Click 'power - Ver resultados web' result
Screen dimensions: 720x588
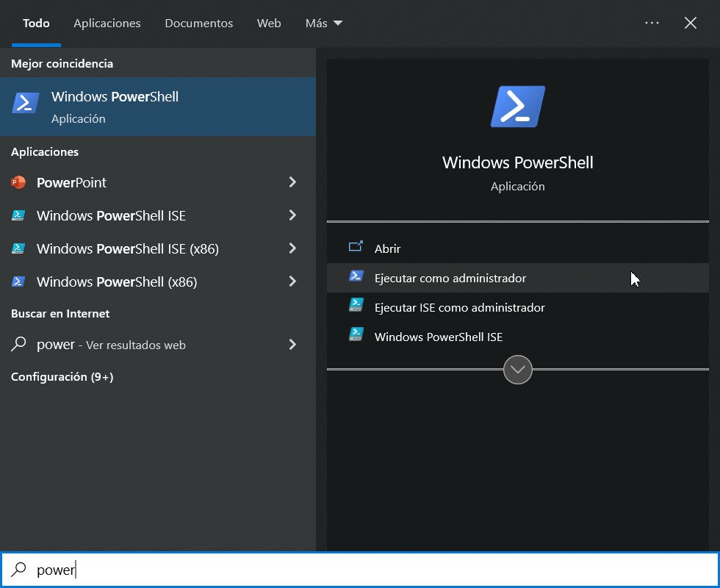[x=158, y=345]
